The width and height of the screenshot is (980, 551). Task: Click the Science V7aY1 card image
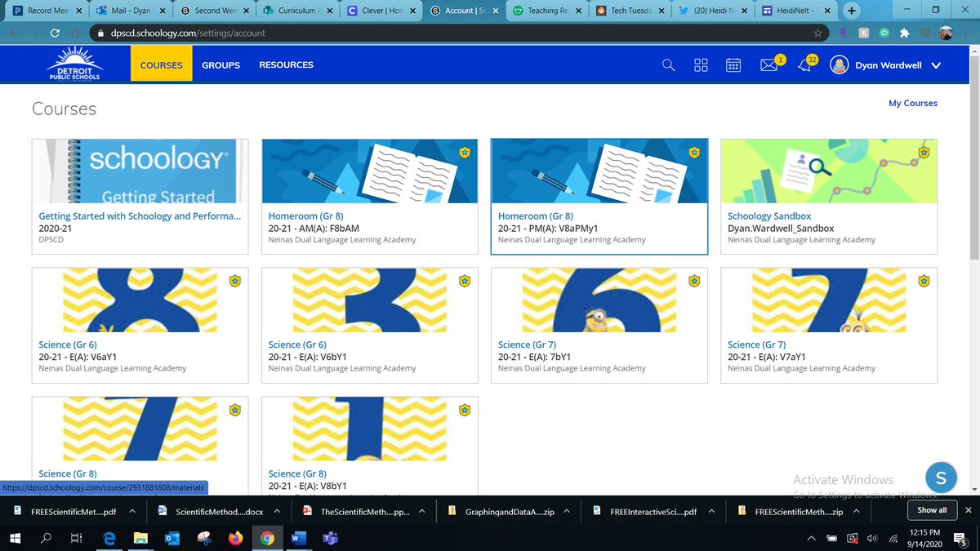click(829, 300)
